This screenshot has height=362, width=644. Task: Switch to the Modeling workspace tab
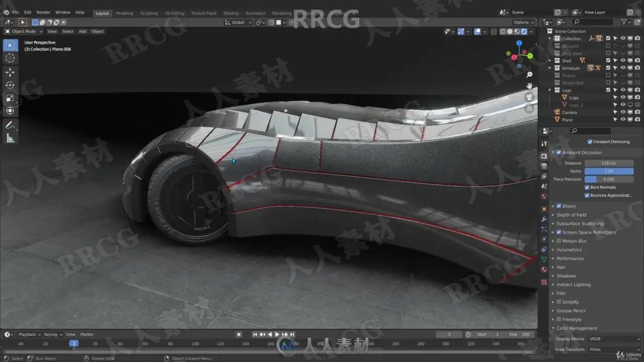tap(124, 13)
